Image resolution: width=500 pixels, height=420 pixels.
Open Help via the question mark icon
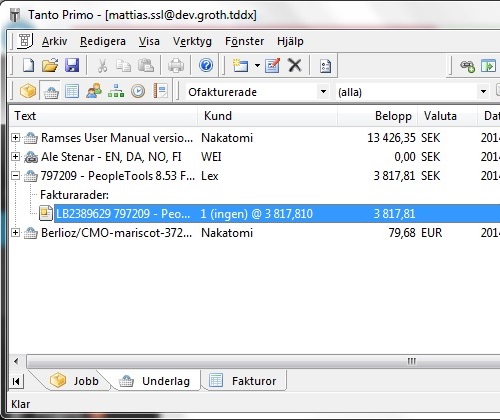(x=206, y=65)
